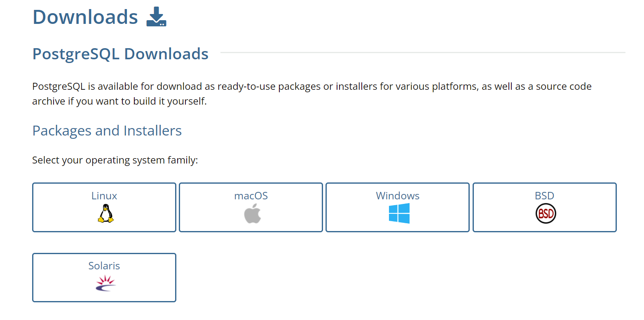Click the 'Select your operating system family:' text

click(x=115, y=160)
